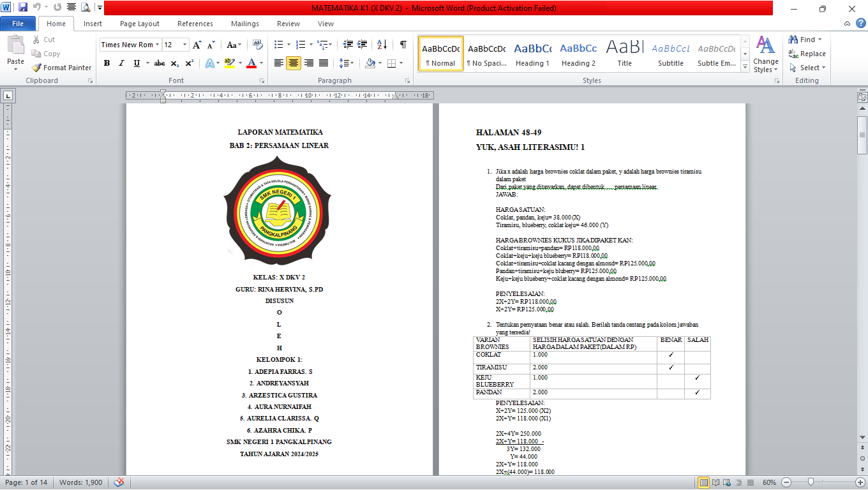Image resolution: width=868 pixels, height=490 pixels.
Task: Switch to the Review tab
Action: tap(288, 24)
